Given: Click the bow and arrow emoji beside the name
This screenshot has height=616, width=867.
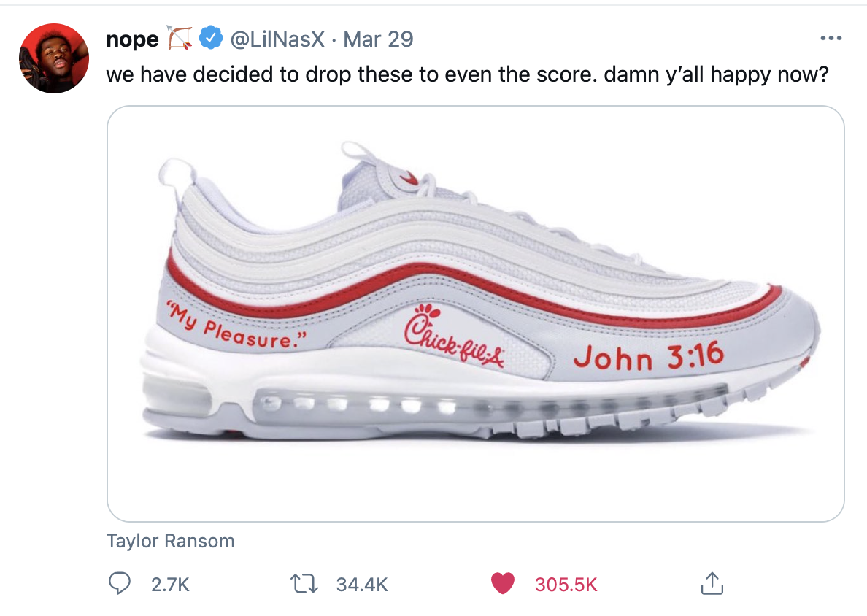Looking at the screenshot, I should tap(179, 38).
